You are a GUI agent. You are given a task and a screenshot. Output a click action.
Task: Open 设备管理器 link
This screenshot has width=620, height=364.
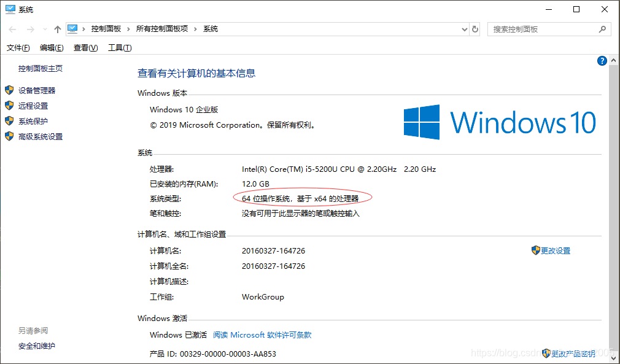pos(37,90)
